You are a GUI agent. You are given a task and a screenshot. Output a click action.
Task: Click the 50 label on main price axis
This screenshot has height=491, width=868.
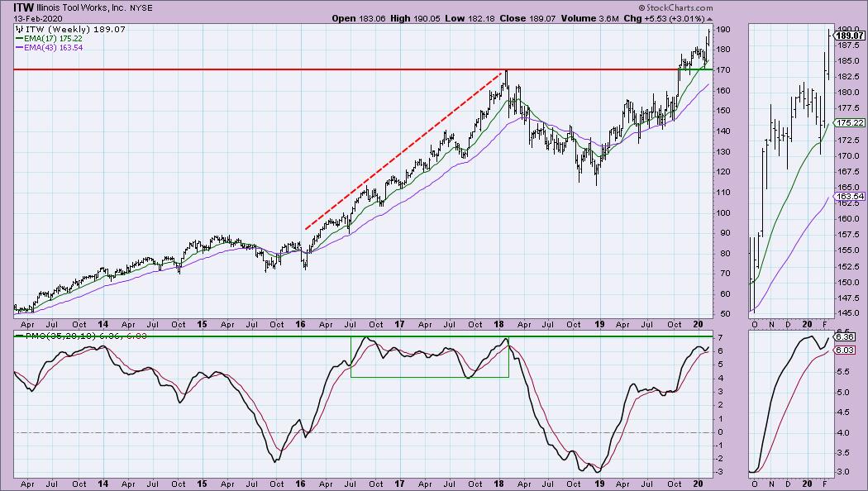723,314
